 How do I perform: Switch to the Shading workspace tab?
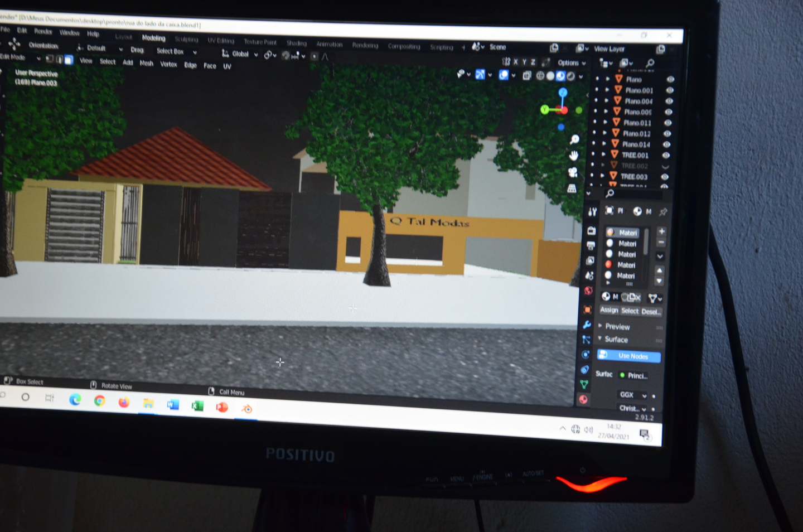297,43
